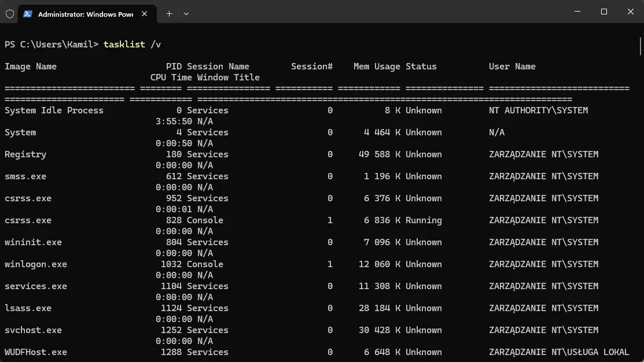Open a new tab with plus button
Viewport: 644px width, 362px height.
pyautogui.click(x=169, y=14)
